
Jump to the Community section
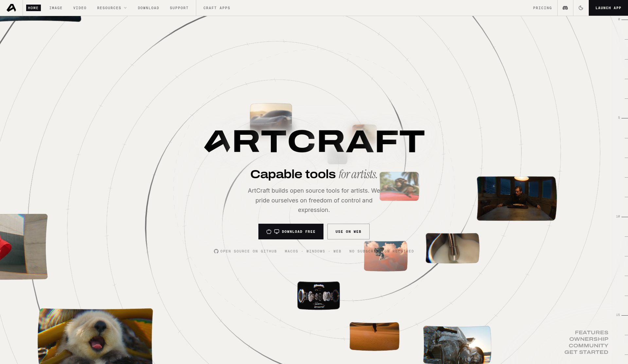[588, 345]
